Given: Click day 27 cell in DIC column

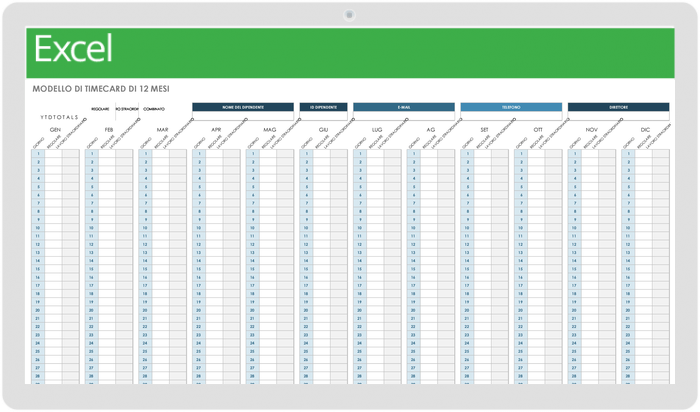Looking at the screenshot, I should coord(627,368).
